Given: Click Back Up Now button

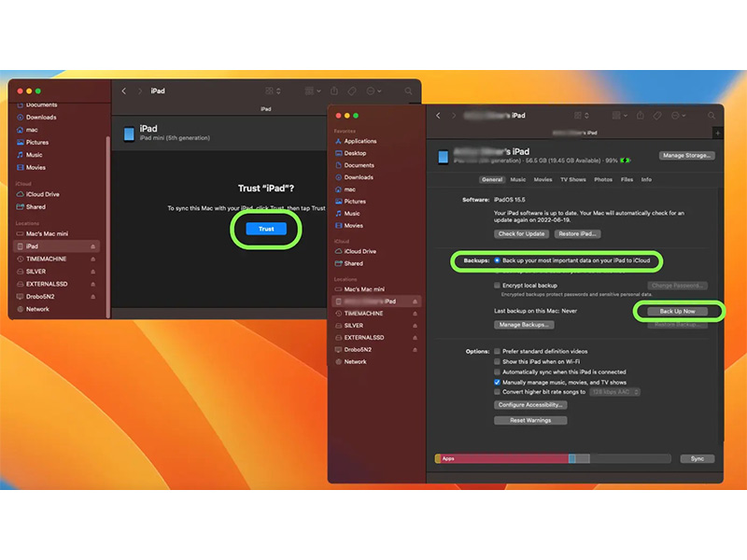Looking at the screenshot, I should tap(677, 312).
